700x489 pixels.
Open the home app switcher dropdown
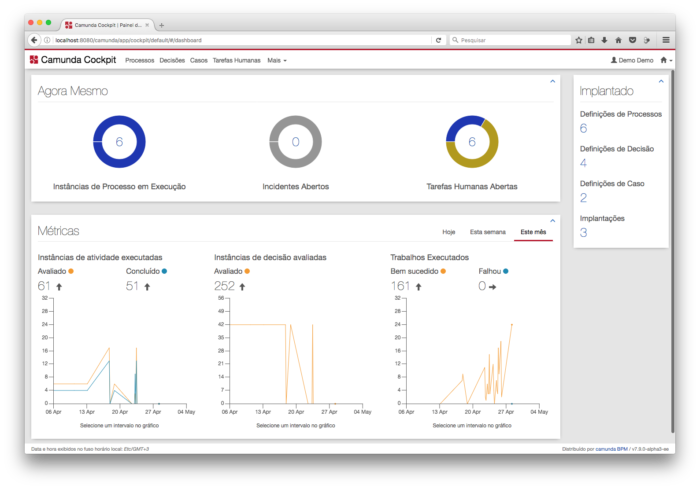click(666, 60)
